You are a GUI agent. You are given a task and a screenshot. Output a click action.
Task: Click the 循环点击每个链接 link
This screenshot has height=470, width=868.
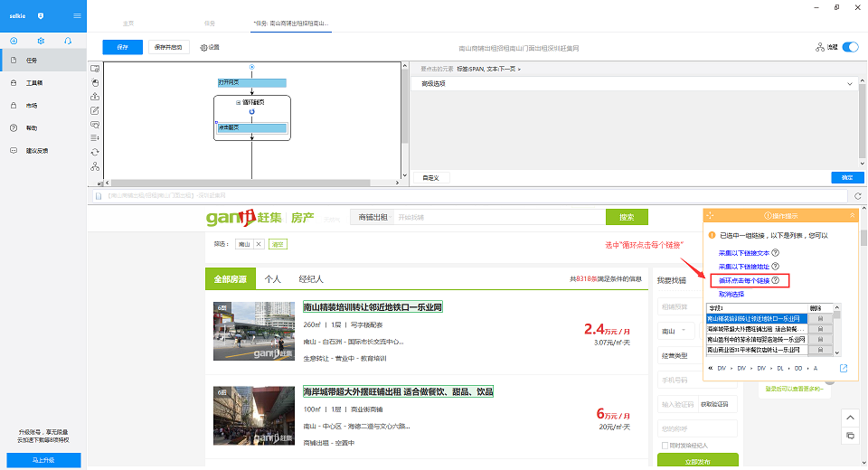tap(744, 280)
